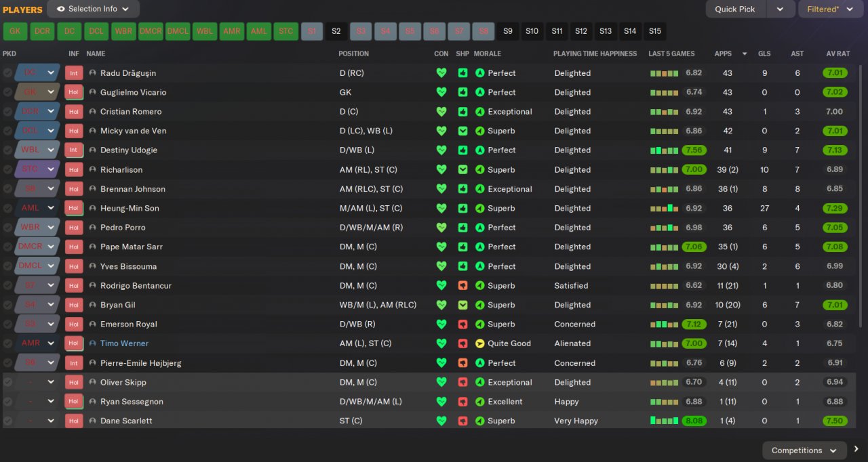This screenshot has width=868, height=462.
Task: Toggle the picked checkmark for Cristian Romero
Action: point(7,112)
